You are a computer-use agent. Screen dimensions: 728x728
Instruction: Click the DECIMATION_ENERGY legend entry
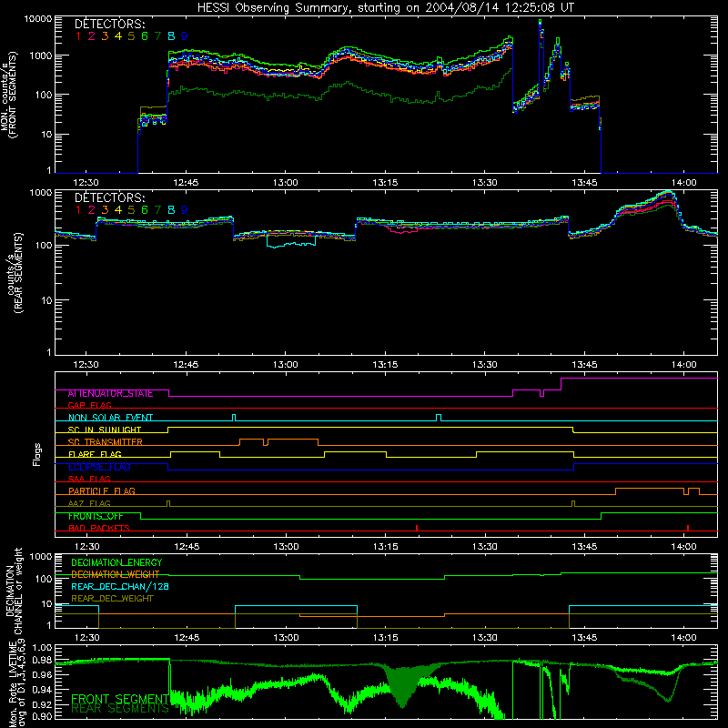(116, 562)
